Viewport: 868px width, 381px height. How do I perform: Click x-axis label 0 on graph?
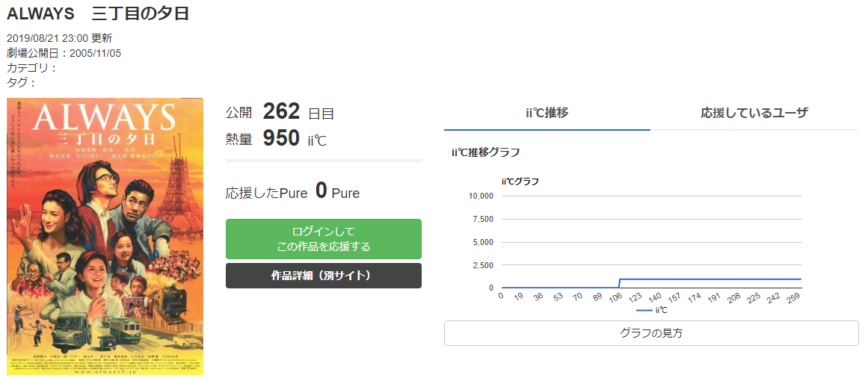[500, 295]
